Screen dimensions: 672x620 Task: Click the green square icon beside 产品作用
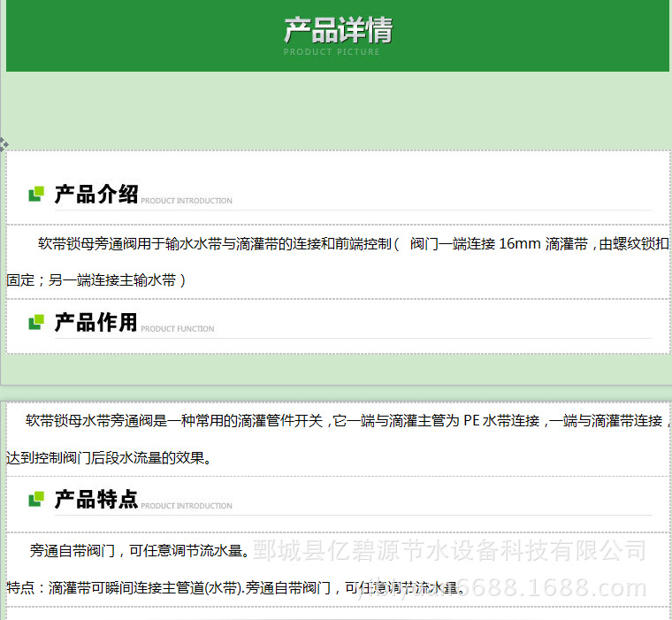click(36, 322)
